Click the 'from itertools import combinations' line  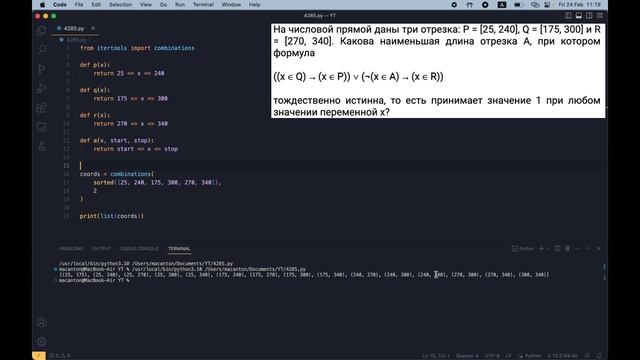pyautogui.click(x=137, y=48)
